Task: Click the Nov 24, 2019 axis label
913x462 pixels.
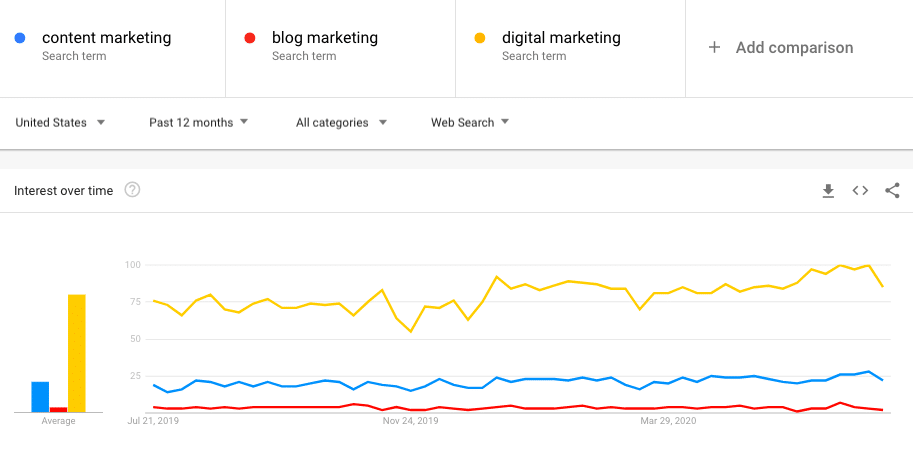Action: 411,420
